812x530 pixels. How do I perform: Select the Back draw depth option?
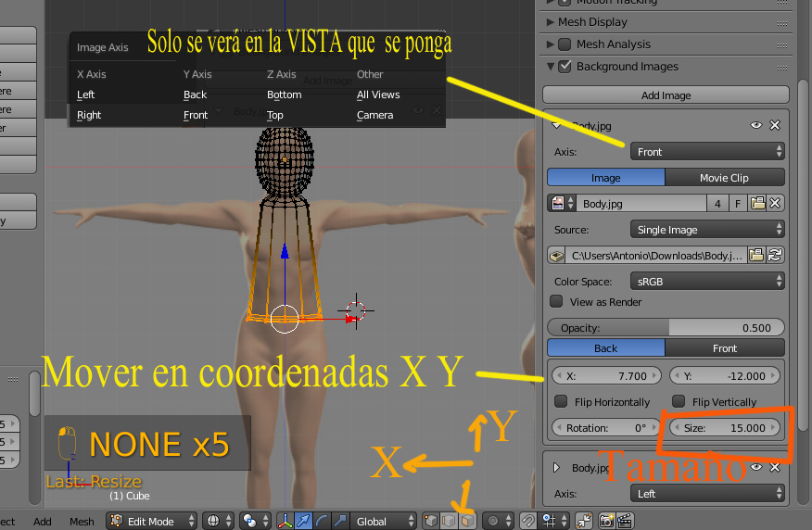coord(606,348)
